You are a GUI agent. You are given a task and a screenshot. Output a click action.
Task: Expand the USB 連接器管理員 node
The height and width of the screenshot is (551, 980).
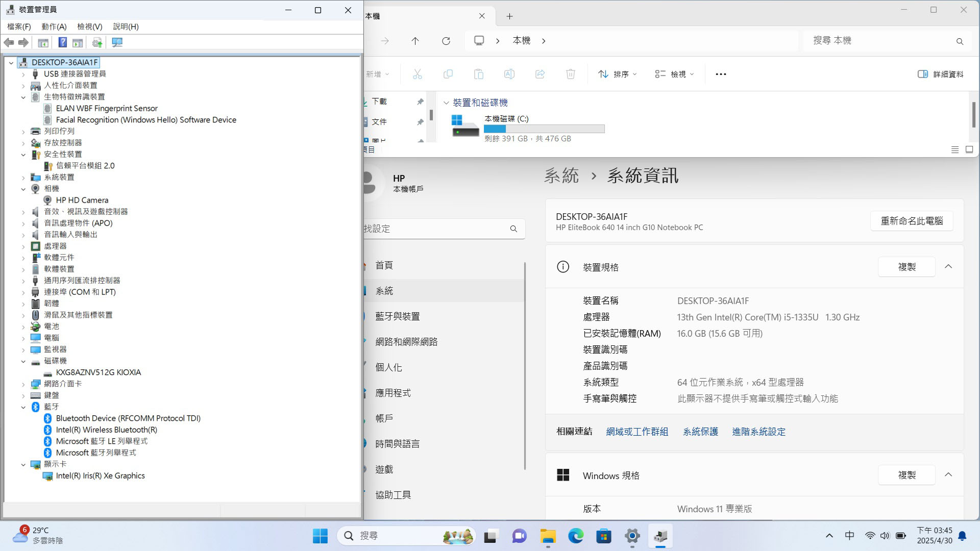pos(23,74)
